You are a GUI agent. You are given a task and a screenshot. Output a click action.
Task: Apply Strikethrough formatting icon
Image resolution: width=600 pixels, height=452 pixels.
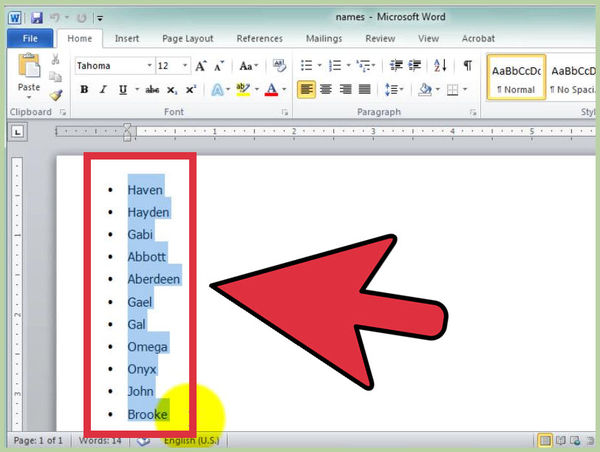tap(152, 90)
